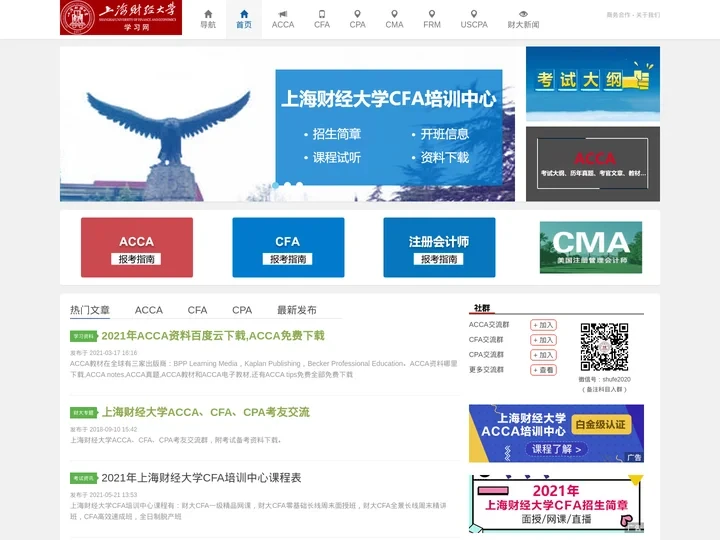Click the 白金级认证 badge on the ad
The height and width of the screenshot is (540, 720).
(x=601, y=424)
